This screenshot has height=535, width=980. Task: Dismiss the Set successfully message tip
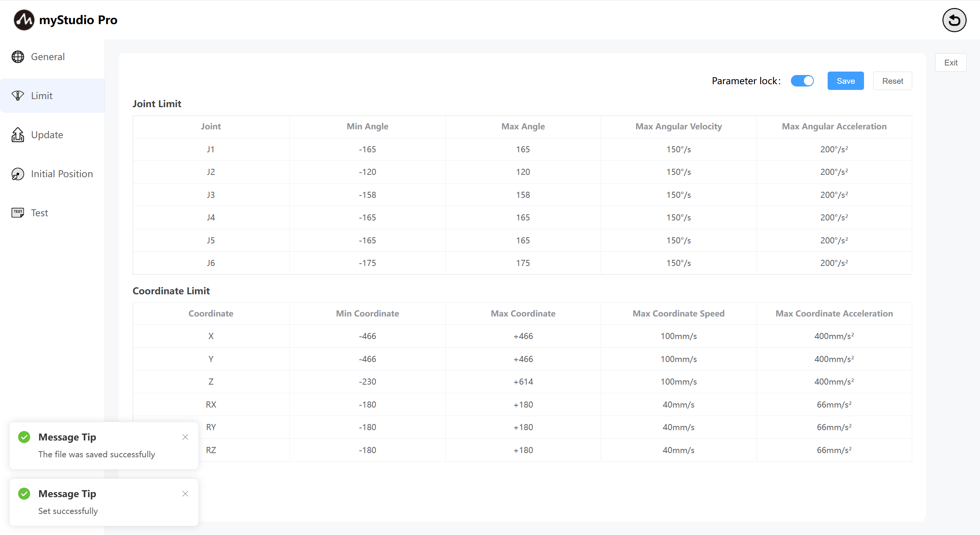coord(185,494)
